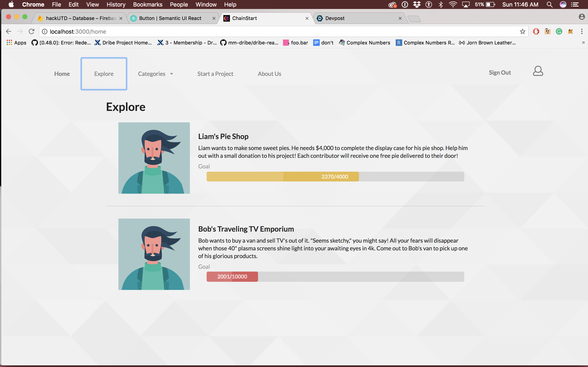The width and height of the screenshot is (588, 367).
Task: Click Liam's Pie Shop progress bar
Action: (335, 177)
